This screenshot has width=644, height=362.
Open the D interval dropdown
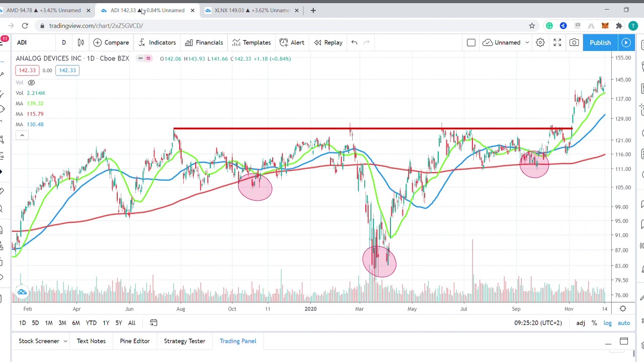(x=64, y=43)
